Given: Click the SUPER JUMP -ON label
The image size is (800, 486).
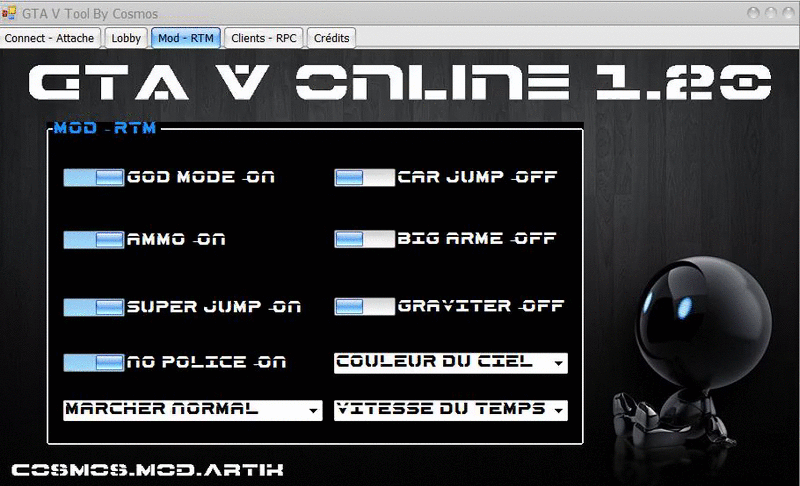Looking at the screenshot, I should coord(214,306).
